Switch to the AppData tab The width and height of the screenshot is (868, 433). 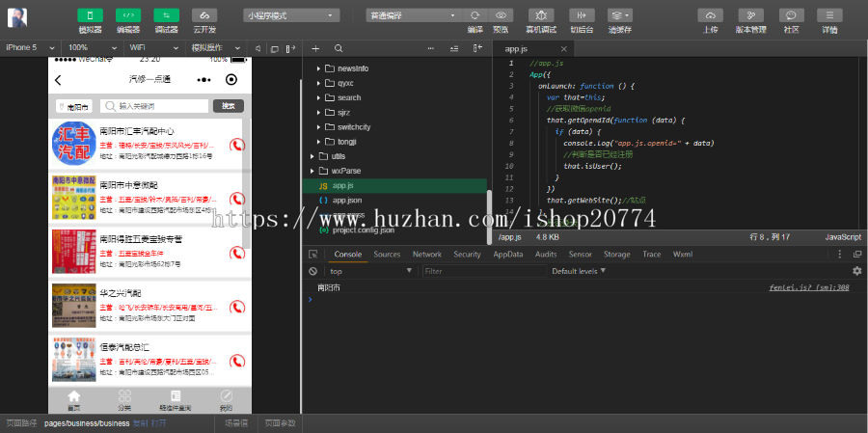point(507,255)
